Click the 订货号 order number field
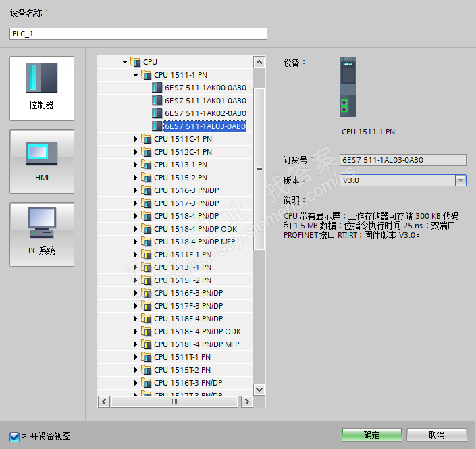The width and height of the screenshot is (476, 449). [x=403, y=160]
